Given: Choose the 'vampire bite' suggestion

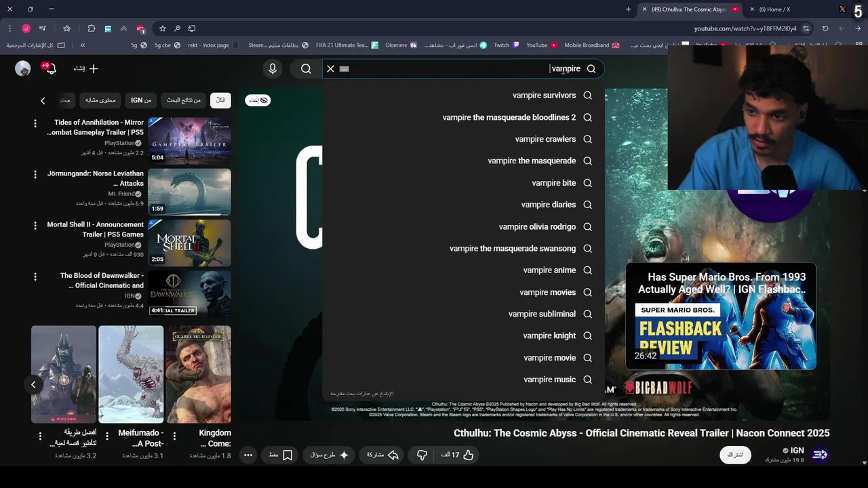Looking at the screenshot, I should pos(463,183).
